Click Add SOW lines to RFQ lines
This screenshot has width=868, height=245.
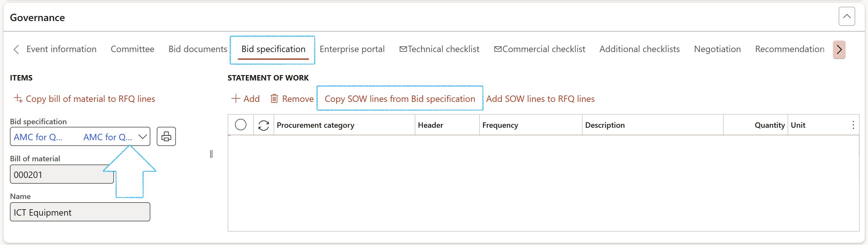tap(540, 99)
